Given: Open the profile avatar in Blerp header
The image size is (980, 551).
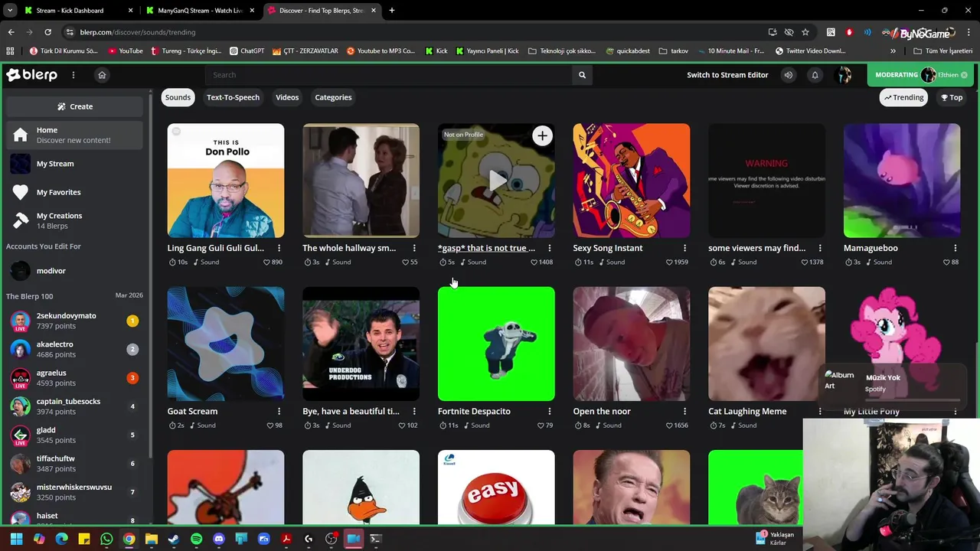Looking at the screenshot, I should point(843,75).
